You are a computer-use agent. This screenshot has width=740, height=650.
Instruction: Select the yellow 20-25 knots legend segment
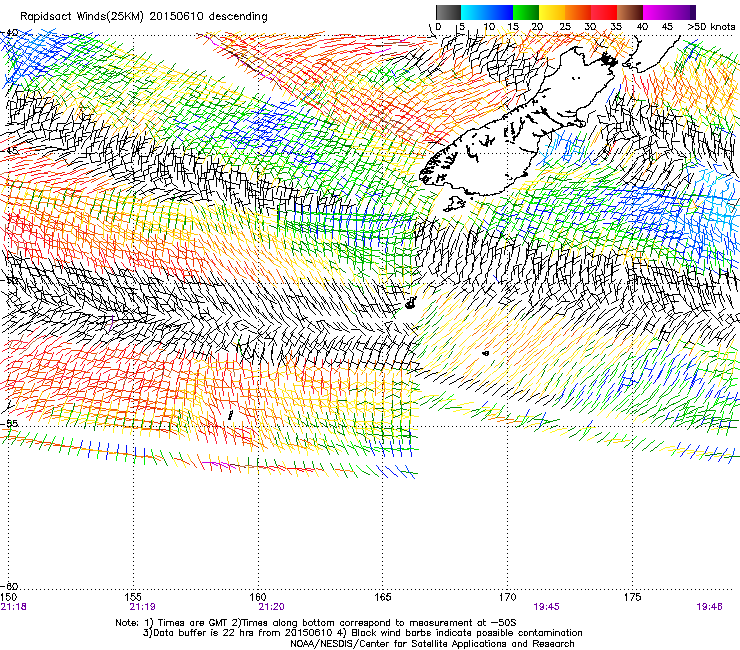[x=552, y=12]
